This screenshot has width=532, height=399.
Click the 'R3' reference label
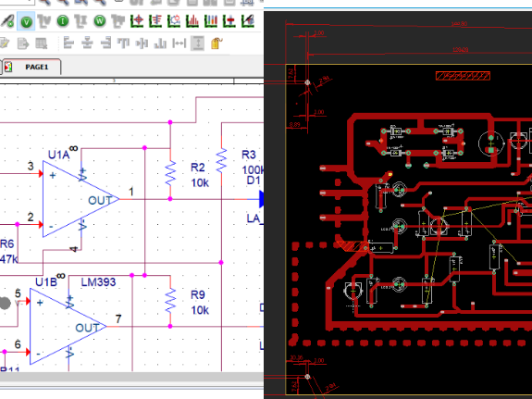coord(248,155)
